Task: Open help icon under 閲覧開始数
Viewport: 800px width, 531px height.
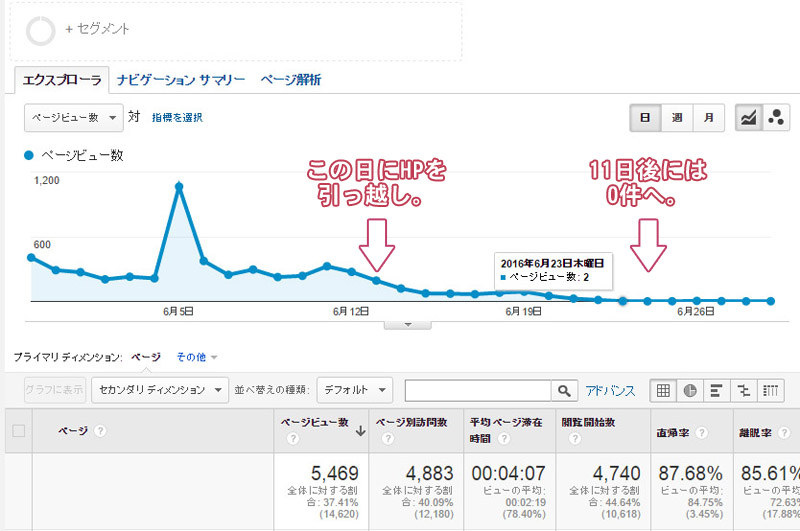Action: pos(574,438)
